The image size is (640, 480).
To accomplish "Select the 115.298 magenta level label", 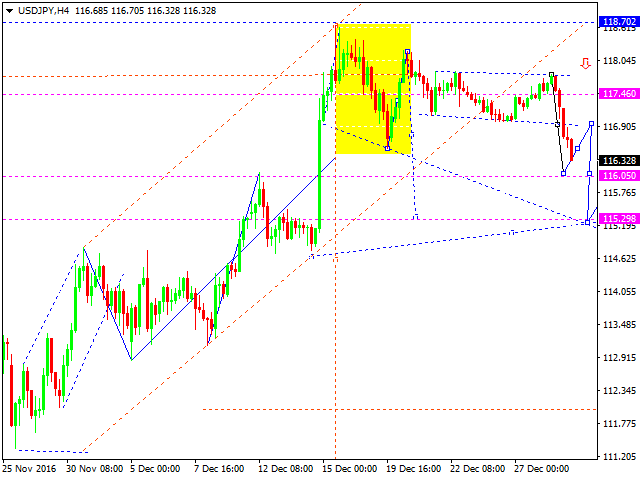I will pyautogui.click(x=619, y=219).
